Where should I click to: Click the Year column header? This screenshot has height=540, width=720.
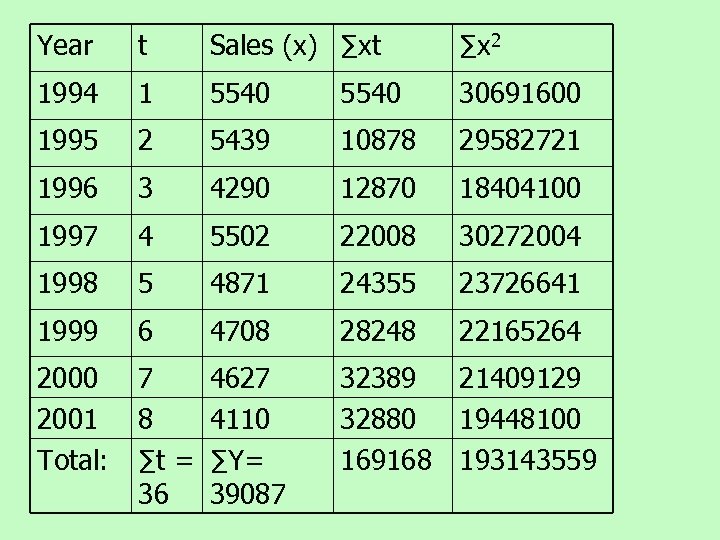65,46
